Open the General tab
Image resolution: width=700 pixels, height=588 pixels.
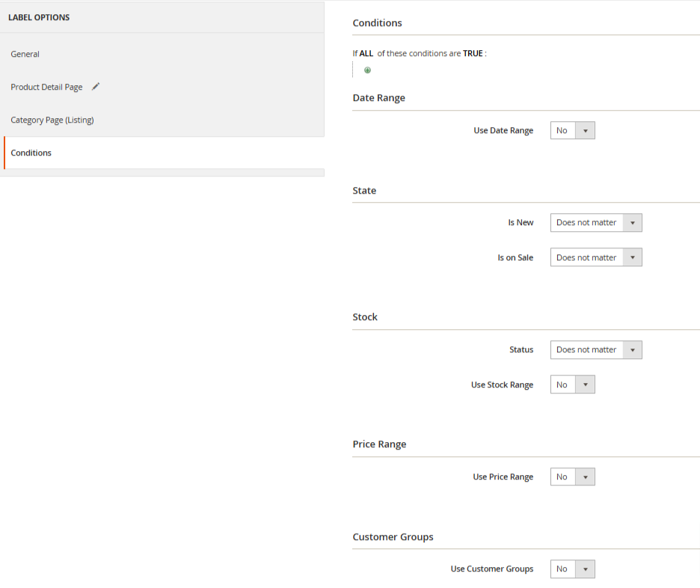[x=25, y=54]
